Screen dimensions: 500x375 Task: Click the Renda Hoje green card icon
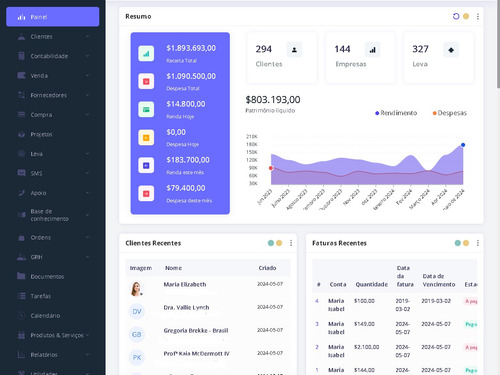click(146, 109)
